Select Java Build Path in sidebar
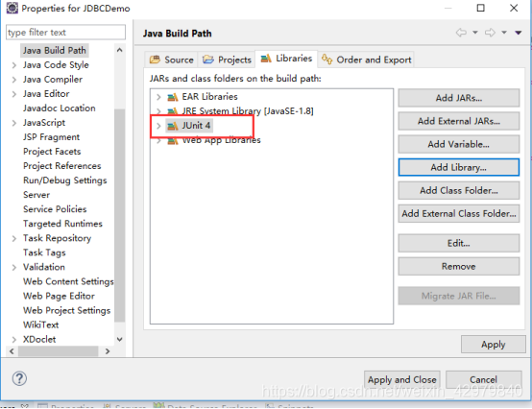This screenshot has width=532, height=409. pos(55,51)
